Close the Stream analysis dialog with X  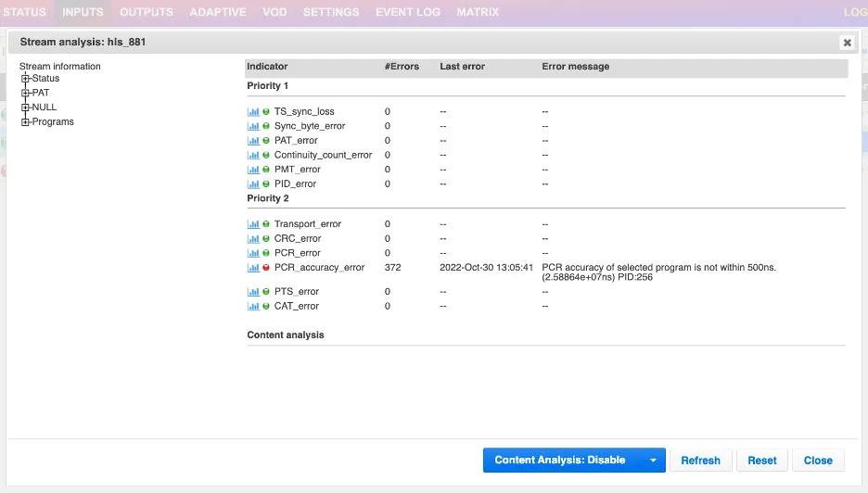[847, 43]
